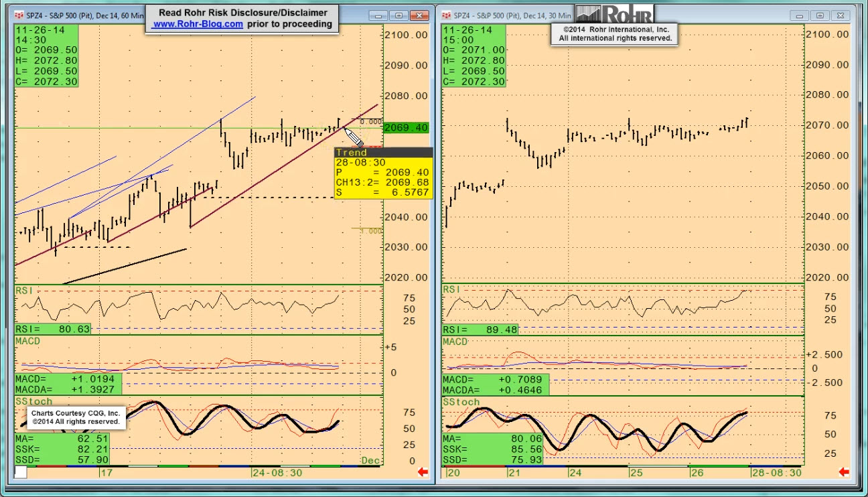Select the RSI label in left chart
Screen dimensions: 868x497
point(24,290)
